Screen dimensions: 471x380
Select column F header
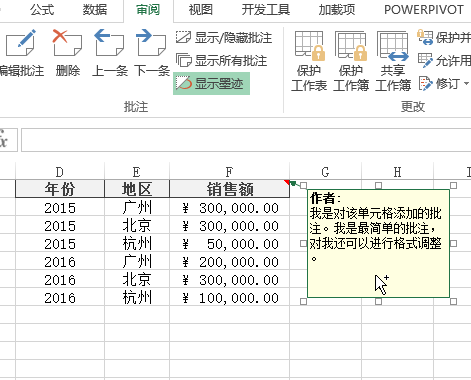pyautogui.click(x=229, y=172)
